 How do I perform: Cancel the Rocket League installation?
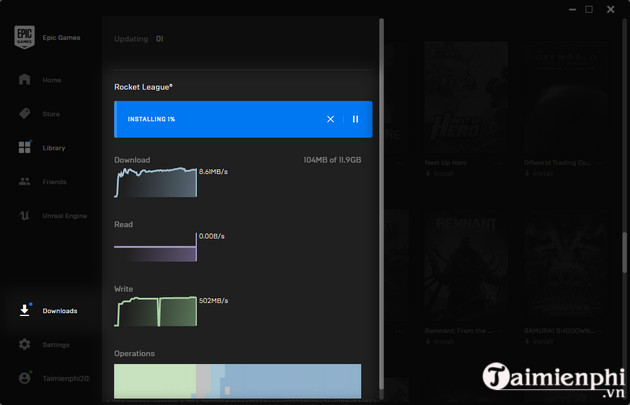pos(330,119)
